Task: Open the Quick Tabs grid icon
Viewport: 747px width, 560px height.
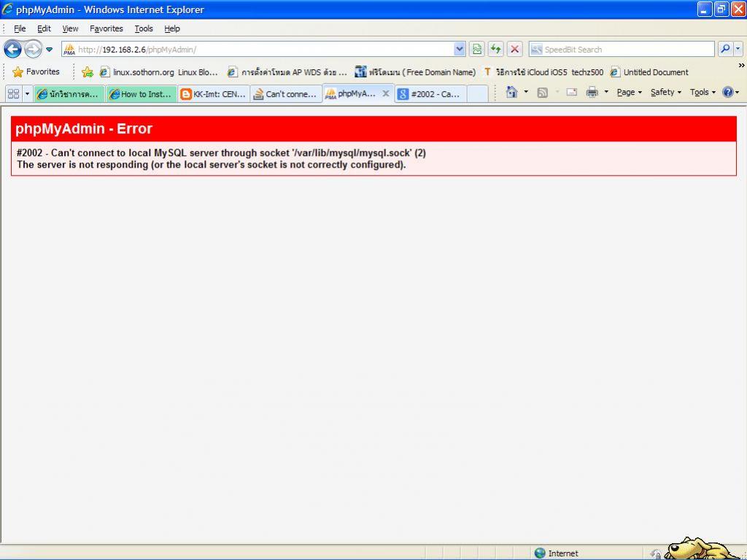Action: (14, 93)
